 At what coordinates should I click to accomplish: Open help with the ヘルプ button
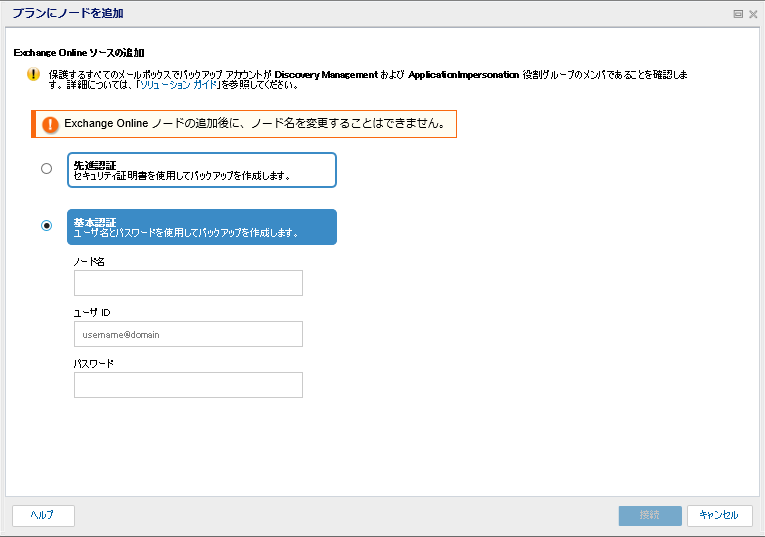coord(43,516)
